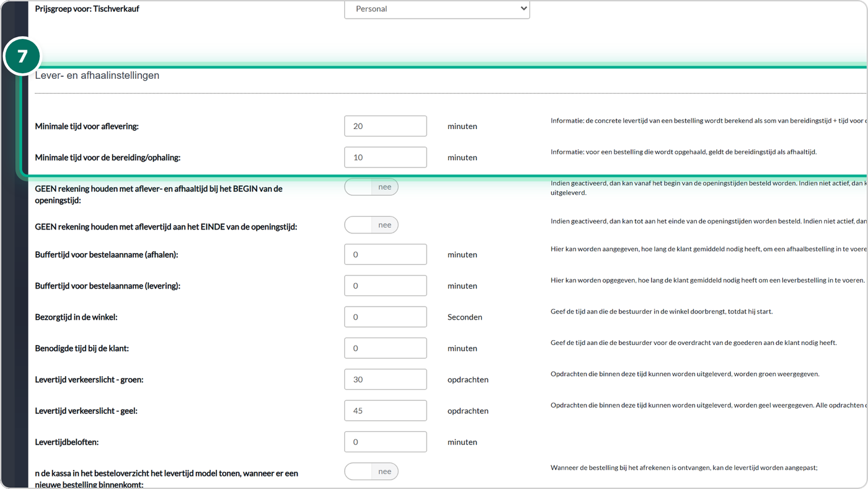Open the Prijsgroep voor Tischverkauf dropdown
The height and width of the screenshot is (489, 868).
coord(437,9)
